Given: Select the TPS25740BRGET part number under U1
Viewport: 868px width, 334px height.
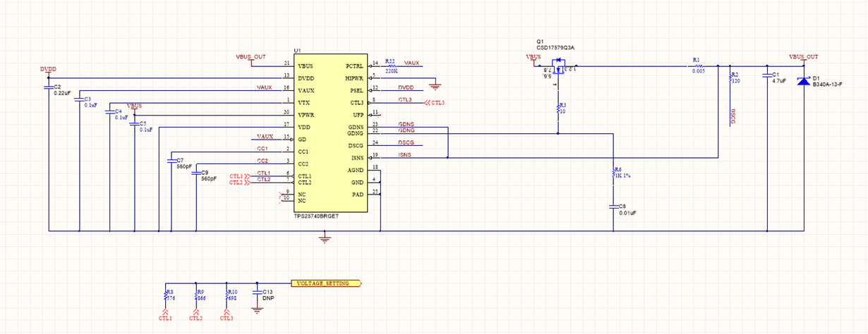Looking at the screenshot, I should coord(315,216).
